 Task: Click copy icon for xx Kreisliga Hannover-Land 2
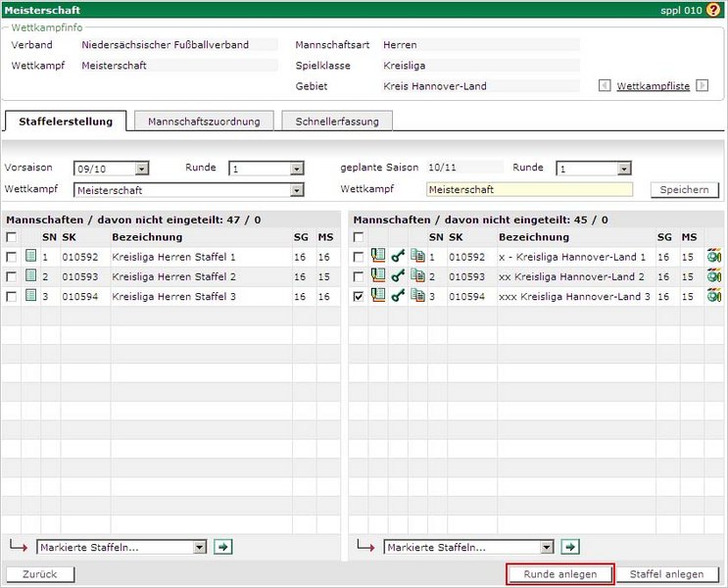click(416, 276)
